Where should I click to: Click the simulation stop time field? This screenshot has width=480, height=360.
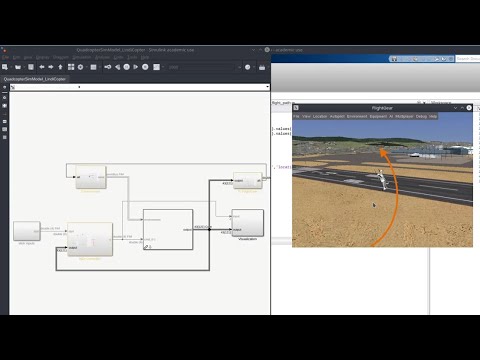coord(201,67)
